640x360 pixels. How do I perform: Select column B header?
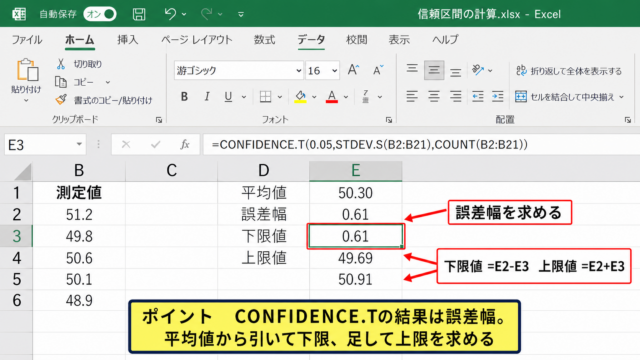[79, 171]
